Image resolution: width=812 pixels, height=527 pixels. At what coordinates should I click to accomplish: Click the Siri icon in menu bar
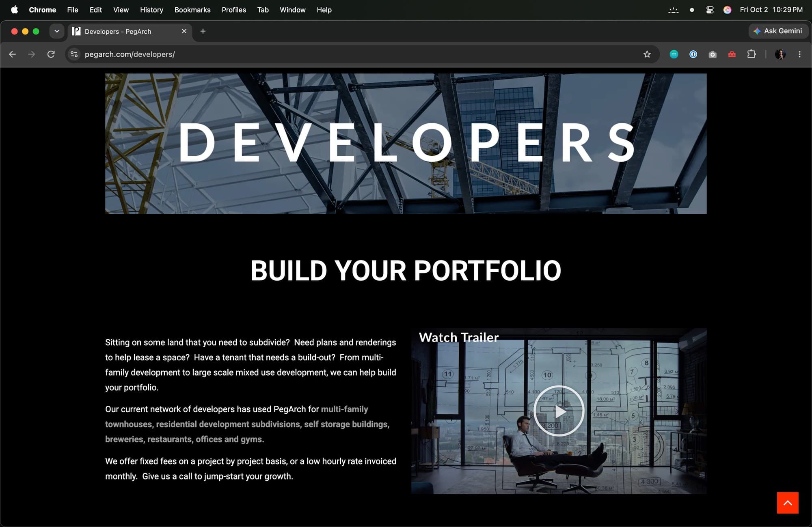click(x=727, y=10)
